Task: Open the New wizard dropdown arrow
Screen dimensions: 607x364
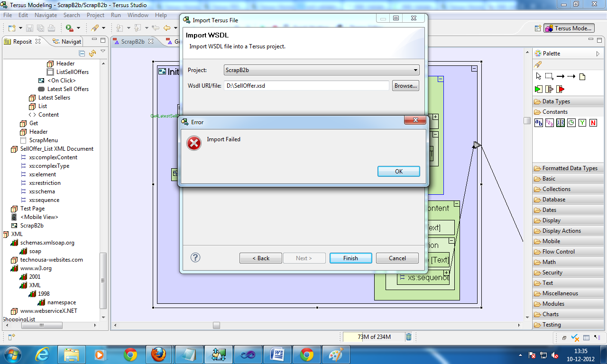Action: point(19,28)
